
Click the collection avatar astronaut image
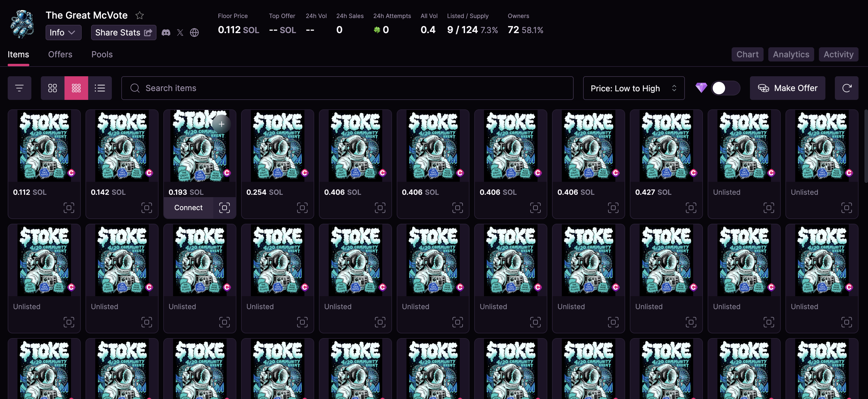click(x=22, y=24)
